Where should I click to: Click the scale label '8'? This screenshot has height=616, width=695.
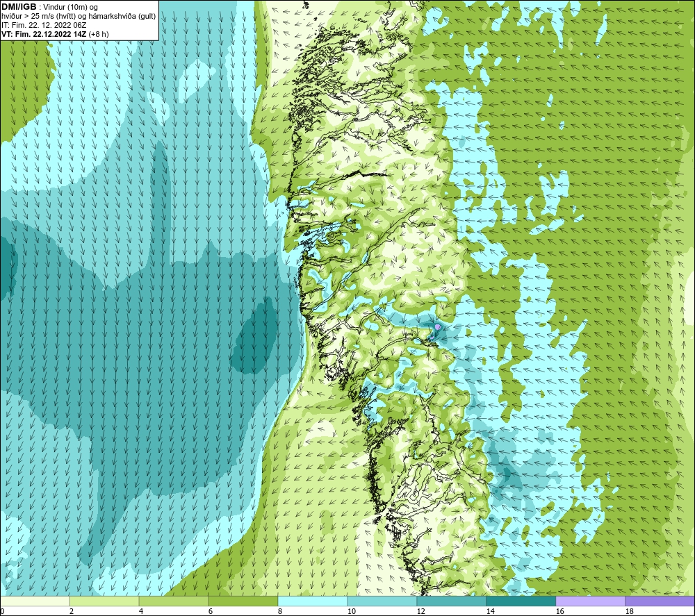pyautogui.click(x=280, y=612)
